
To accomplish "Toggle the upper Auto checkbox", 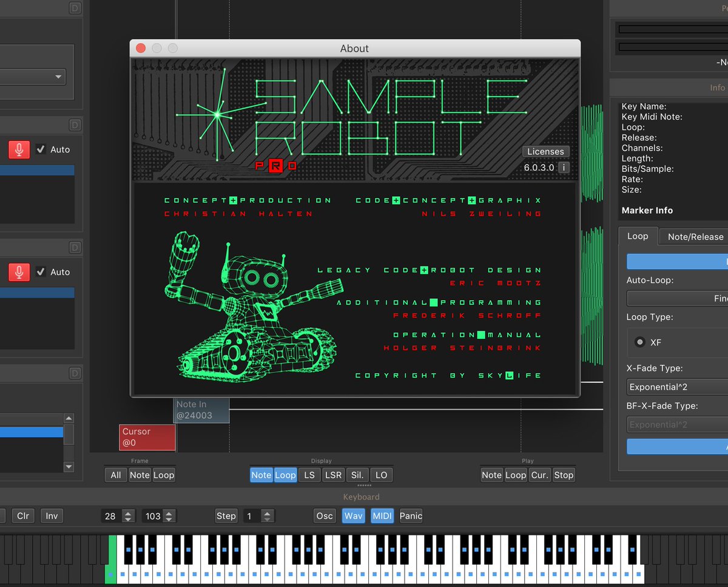I will 41,149.
